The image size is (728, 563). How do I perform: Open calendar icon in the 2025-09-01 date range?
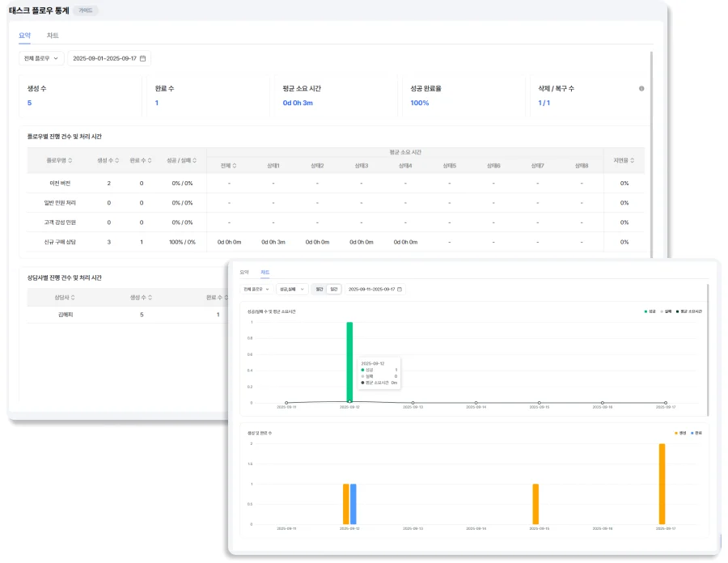(x=143, y=58)
